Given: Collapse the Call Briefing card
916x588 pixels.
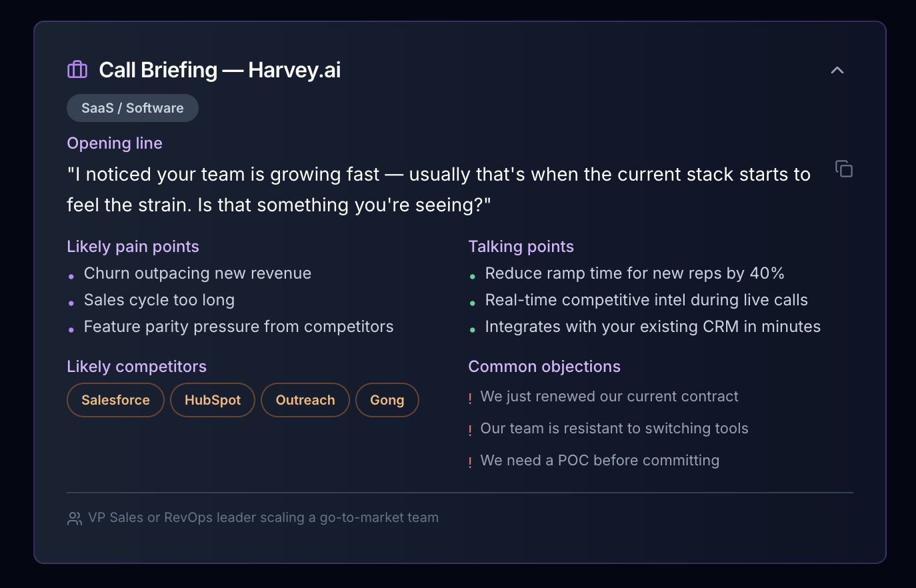Looking at the screenshot, I should (x=837, y=70).
